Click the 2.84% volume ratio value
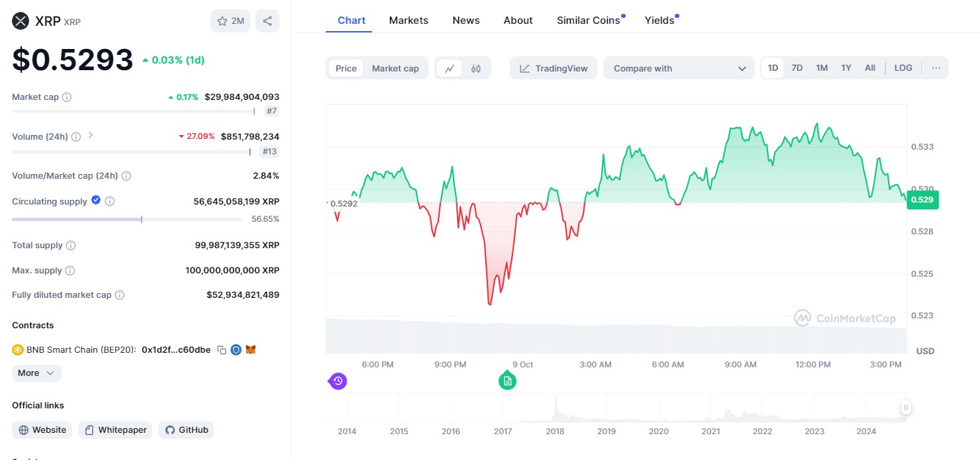The height and width of the screenshot is (460, 980). tap(266, 176)
